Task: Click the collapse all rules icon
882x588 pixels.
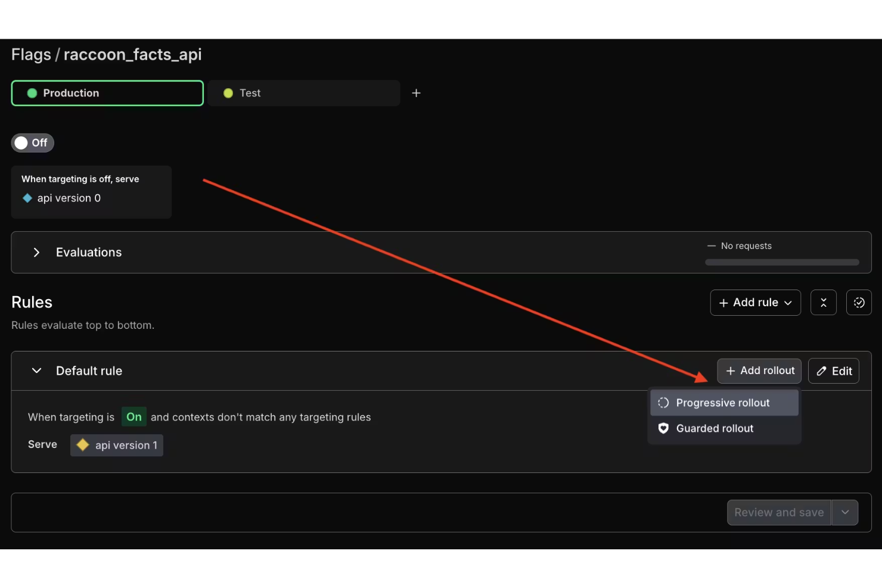Action: click(824, 303)
